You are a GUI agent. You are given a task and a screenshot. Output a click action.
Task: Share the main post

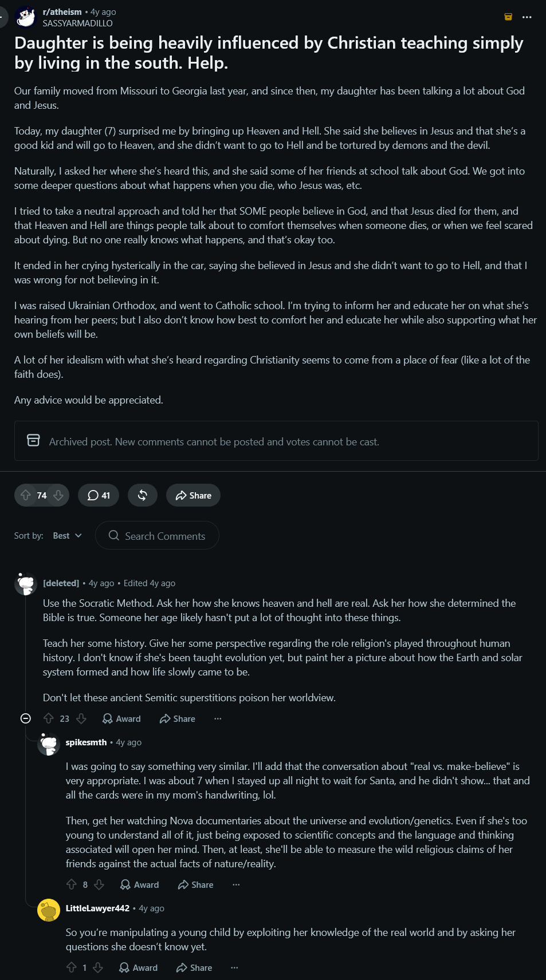tap(193, 495)
